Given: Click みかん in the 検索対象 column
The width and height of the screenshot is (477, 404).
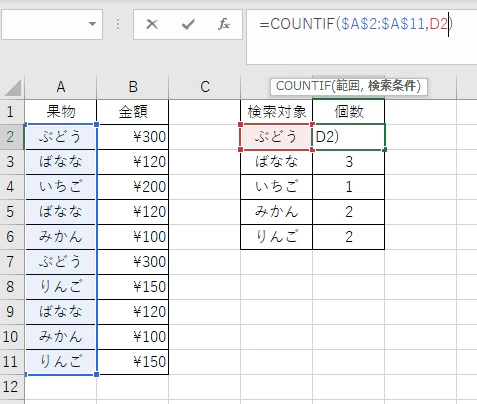Looking at the screenshot, I should (x=276, y=212).
